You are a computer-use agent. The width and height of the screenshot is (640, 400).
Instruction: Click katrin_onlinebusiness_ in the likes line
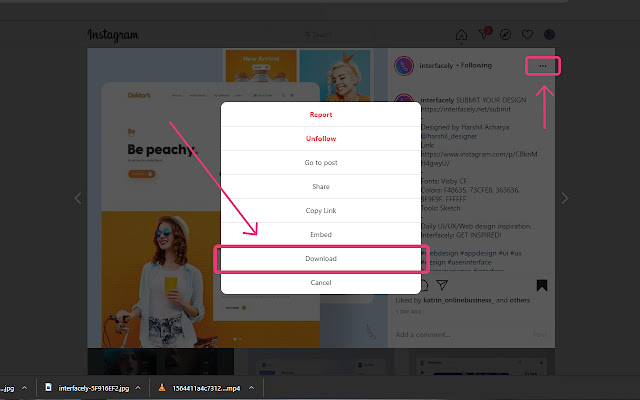[459, 300]
